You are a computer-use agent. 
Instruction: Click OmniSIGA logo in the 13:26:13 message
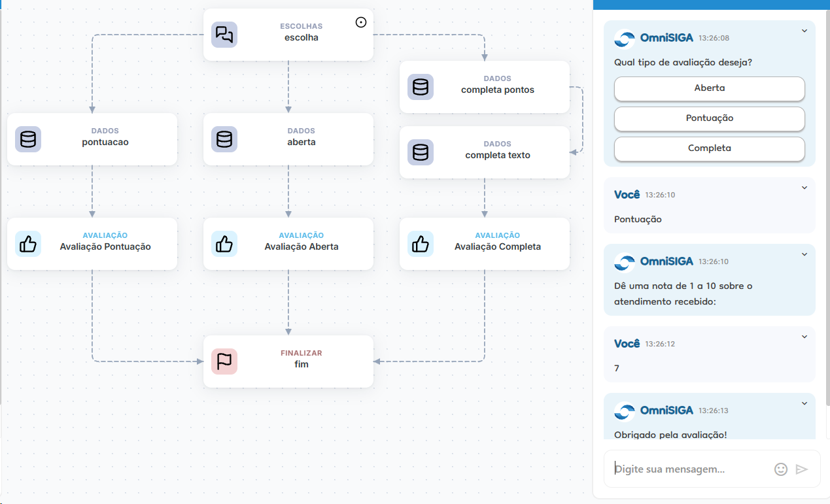click(625, 411)
